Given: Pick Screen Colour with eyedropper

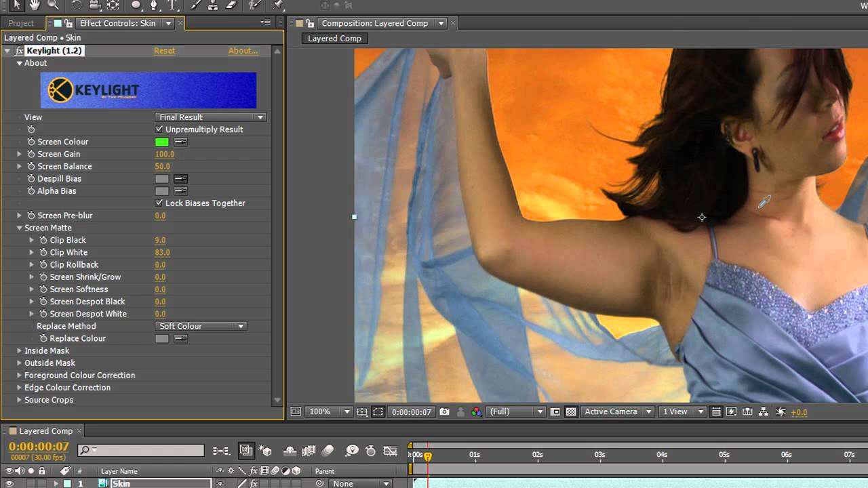Looking at the screenshot, I should point(180,142).
